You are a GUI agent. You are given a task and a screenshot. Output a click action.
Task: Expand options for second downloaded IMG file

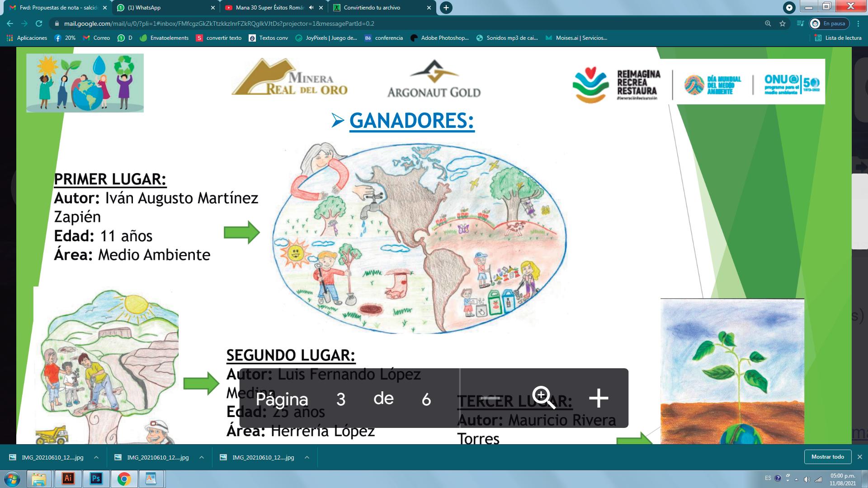[202, 457]
